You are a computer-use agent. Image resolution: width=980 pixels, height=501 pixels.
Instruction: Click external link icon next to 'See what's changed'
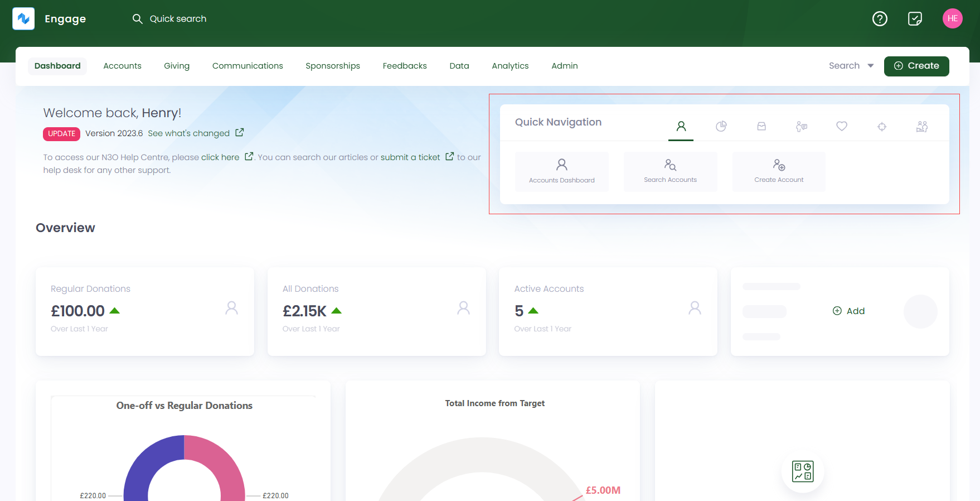coord(240,132)
